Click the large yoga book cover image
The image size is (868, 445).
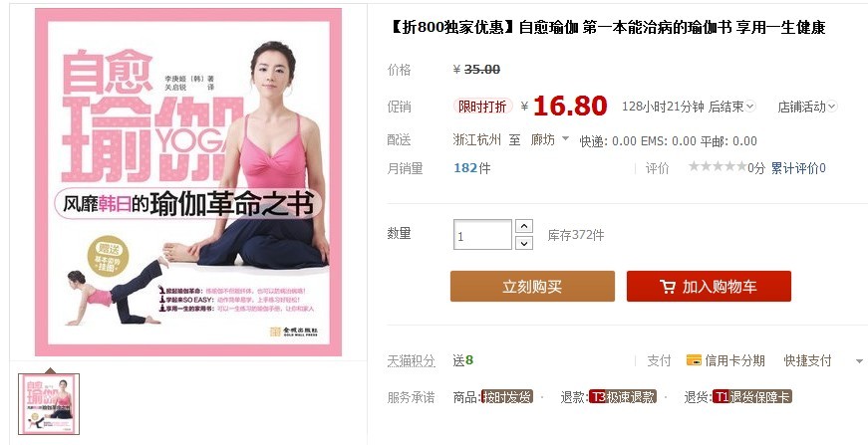188,182
